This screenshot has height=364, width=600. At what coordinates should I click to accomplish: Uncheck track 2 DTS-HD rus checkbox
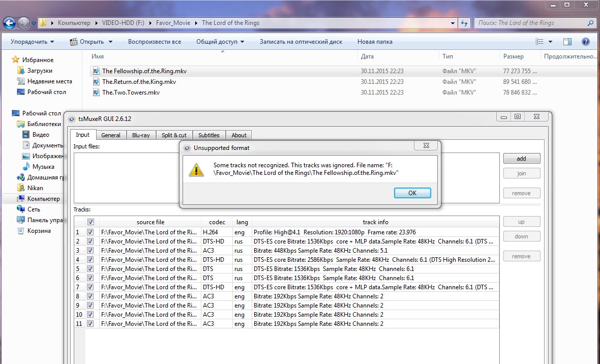pyautogui.click(x=91, y=241)
